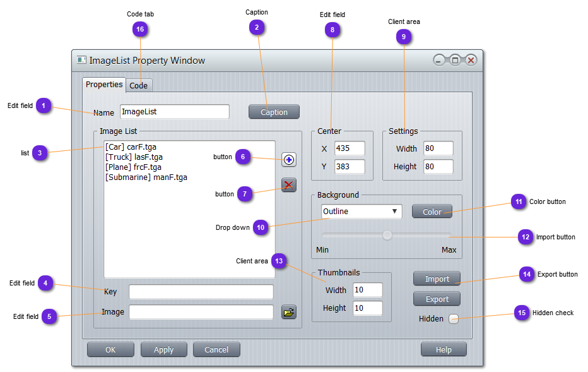Click the Min-Max background slider handle
This screenshot has height=372, width=588.
click(387, 235)
